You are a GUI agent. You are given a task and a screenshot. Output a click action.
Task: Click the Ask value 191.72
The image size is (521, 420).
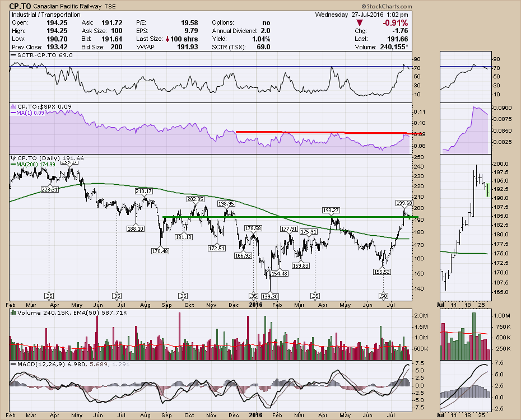point(112,23)
